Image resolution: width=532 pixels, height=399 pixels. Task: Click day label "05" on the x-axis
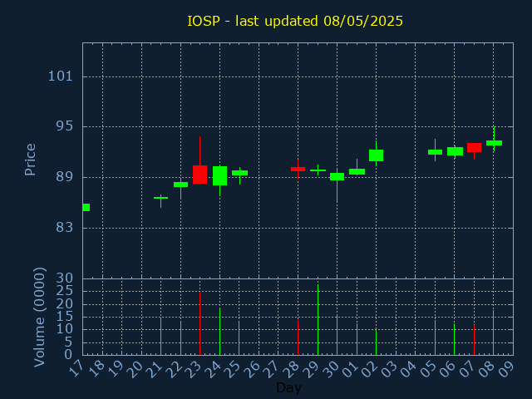429,368
